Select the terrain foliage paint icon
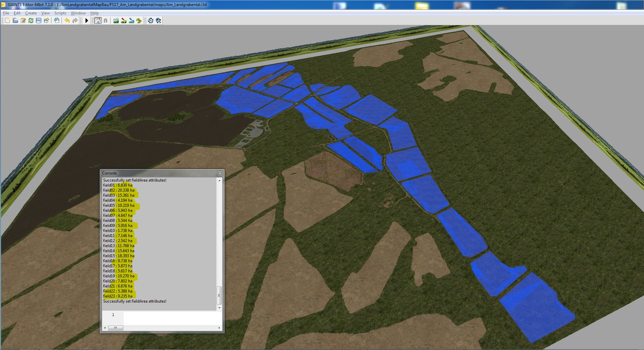This screenshot has width=644, height=350. tap(139, 21)
